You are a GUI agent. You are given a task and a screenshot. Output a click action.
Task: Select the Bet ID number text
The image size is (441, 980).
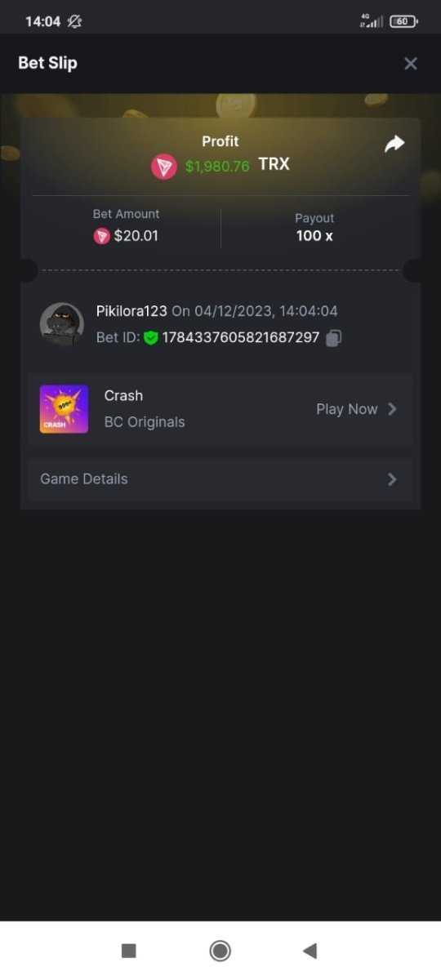pos(240,337)
